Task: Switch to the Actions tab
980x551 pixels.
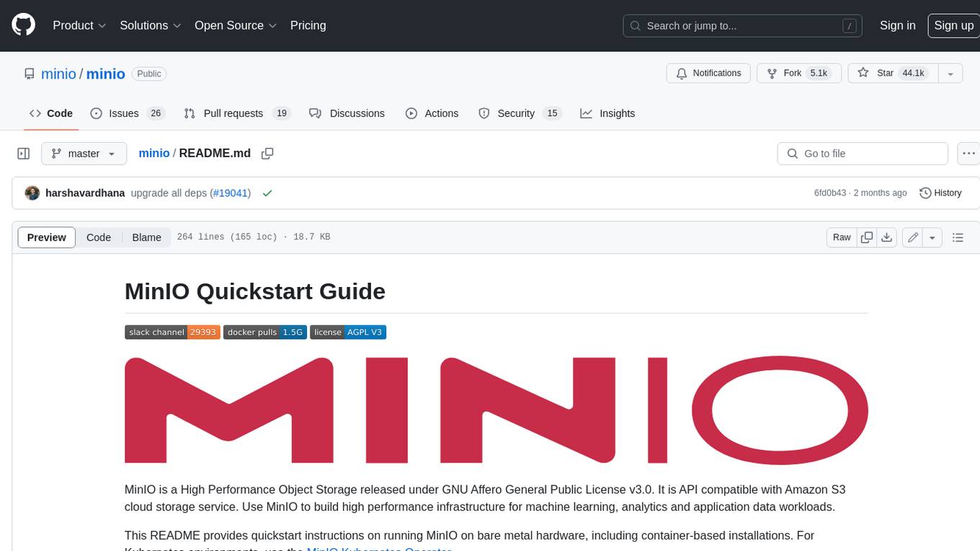Action: [x=432, y=113]
